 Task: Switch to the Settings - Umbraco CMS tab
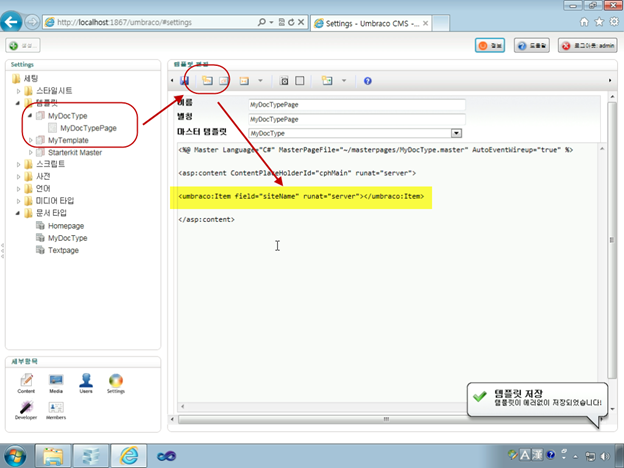tap(371, 23)
